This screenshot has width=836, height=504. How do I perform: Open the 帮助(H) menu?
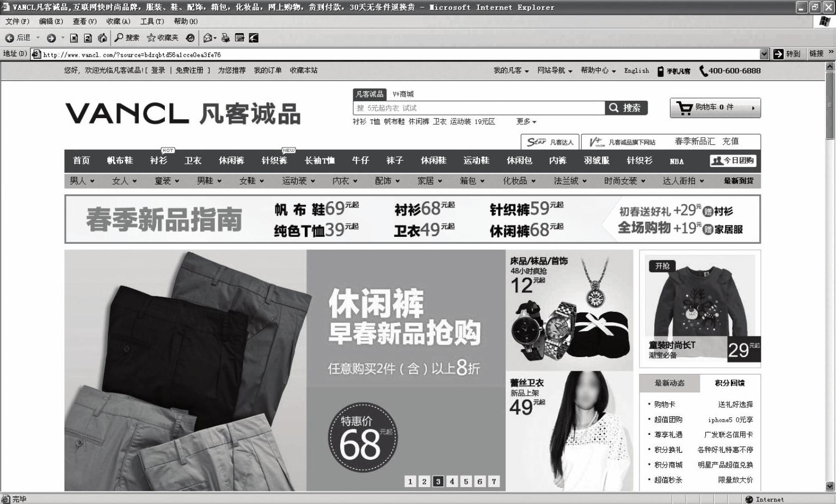186,21
